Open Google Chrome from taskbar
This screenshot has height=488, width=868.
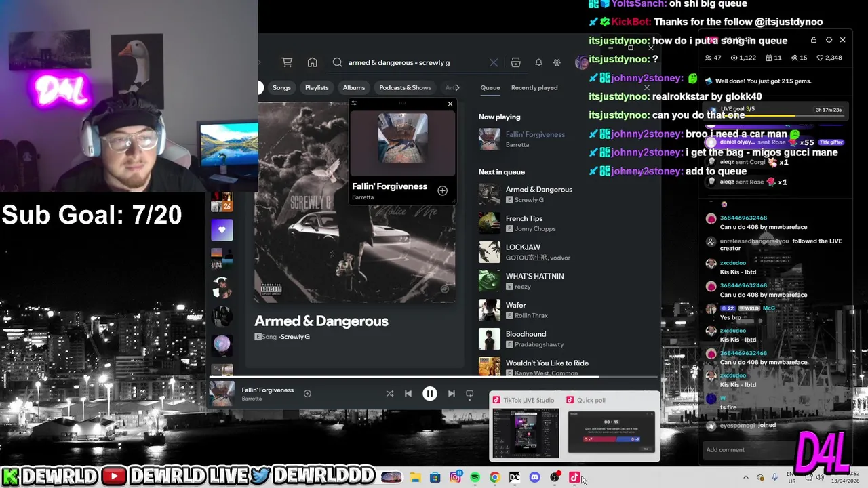(x=494, y=477)
